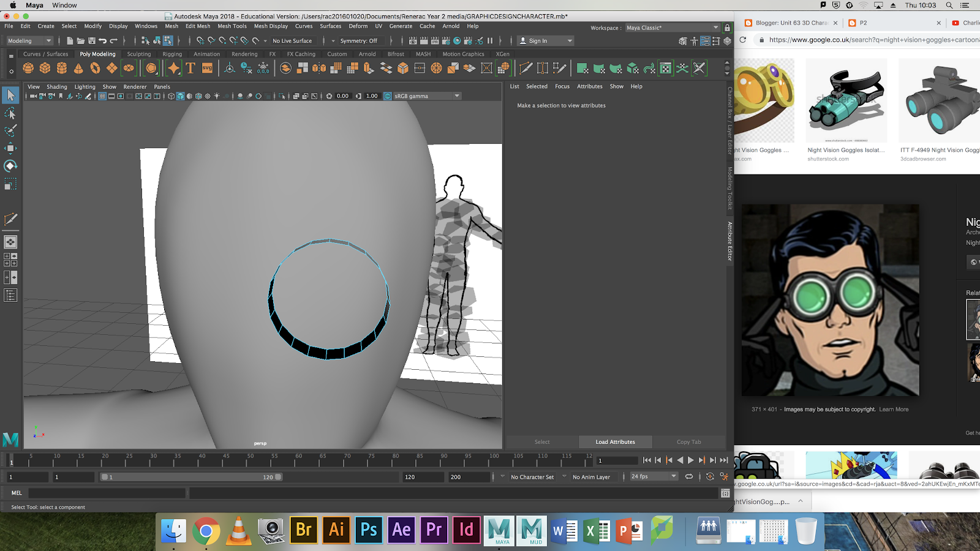Click the viewport gamma value field 1.00
Image resolution: width=980 pixels, height=551 pixels.
(x=372, y=96)
